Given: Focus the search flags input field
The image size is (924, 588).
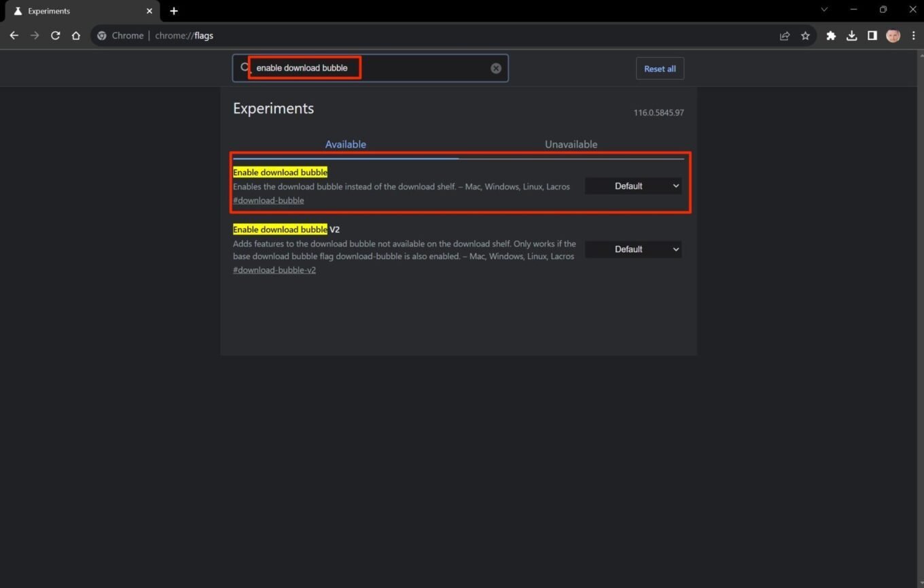Looking at the screenshot, I should click(x=370, y=68).
